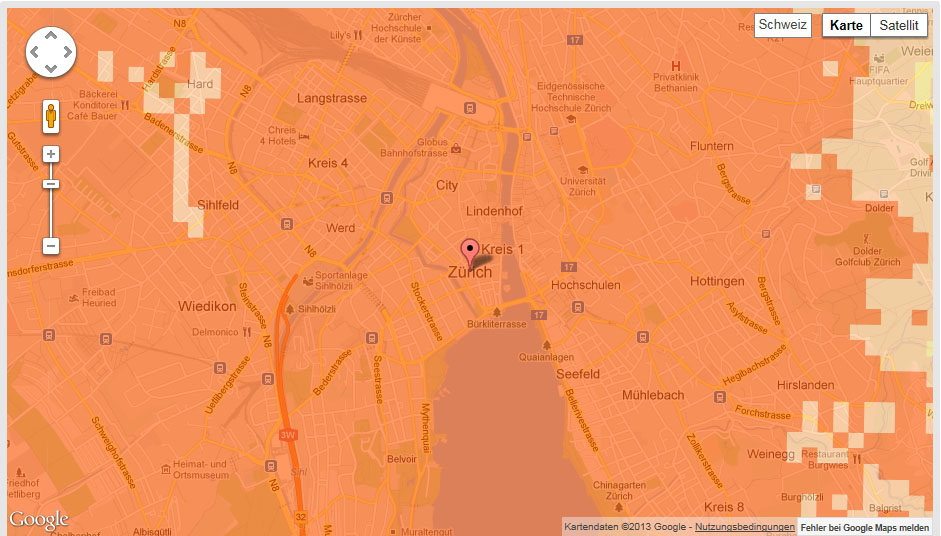Click the Lily's restaurant icon

pos(358,35)
